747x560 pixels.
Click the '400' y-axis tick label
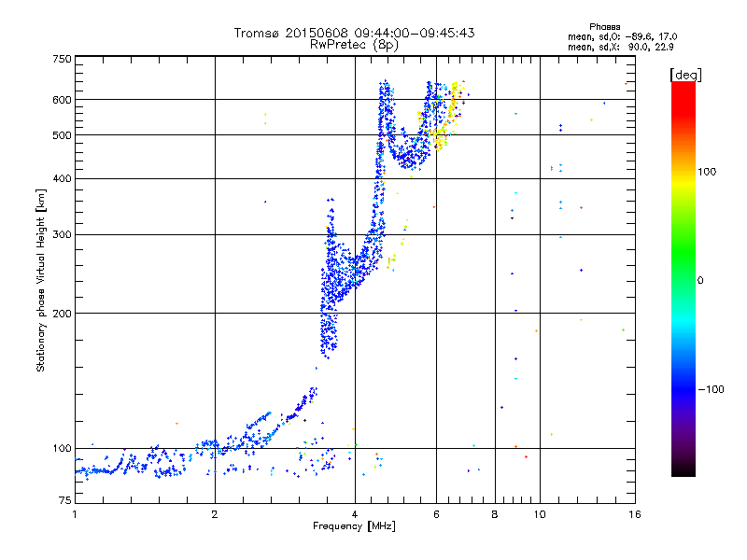pos(62,179)
